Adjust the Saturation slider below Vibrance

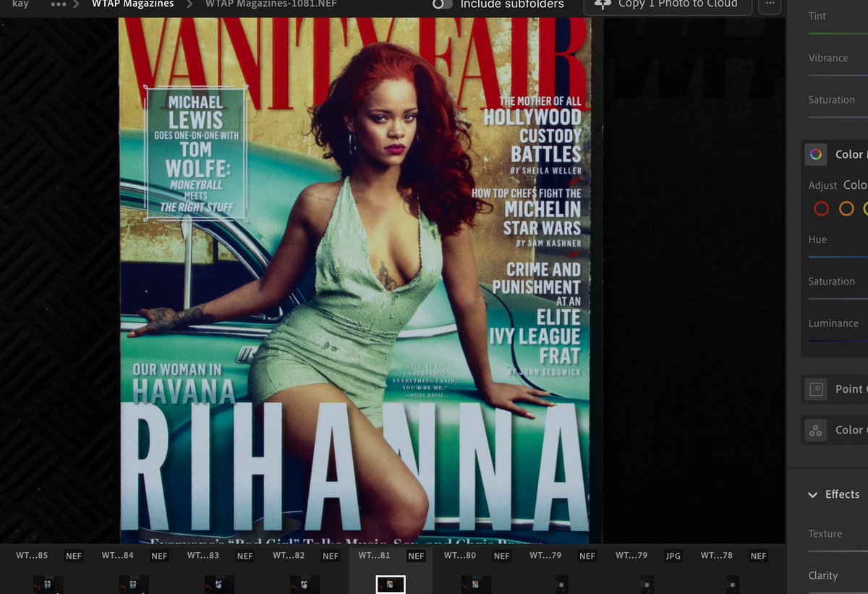tap(838, 116)
